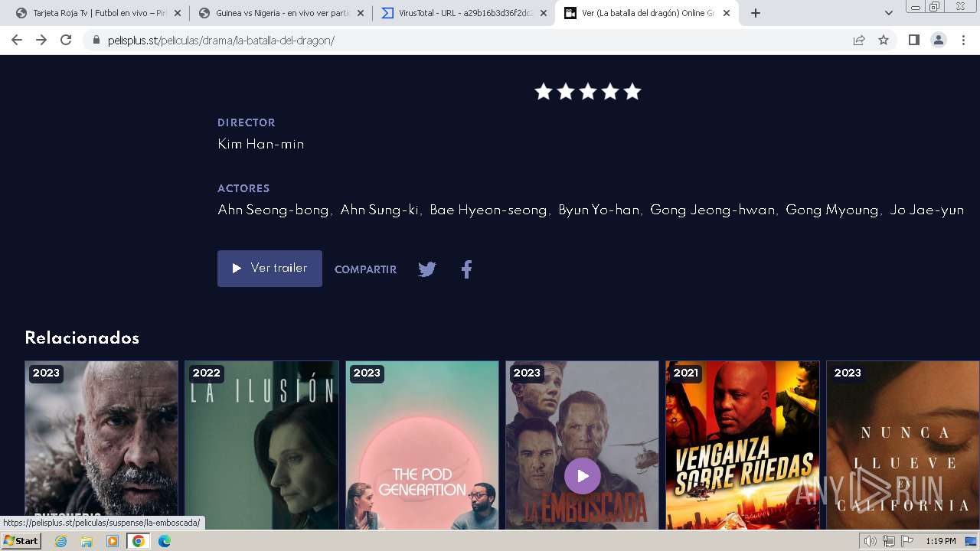Go back to previous page

[17, 40]
